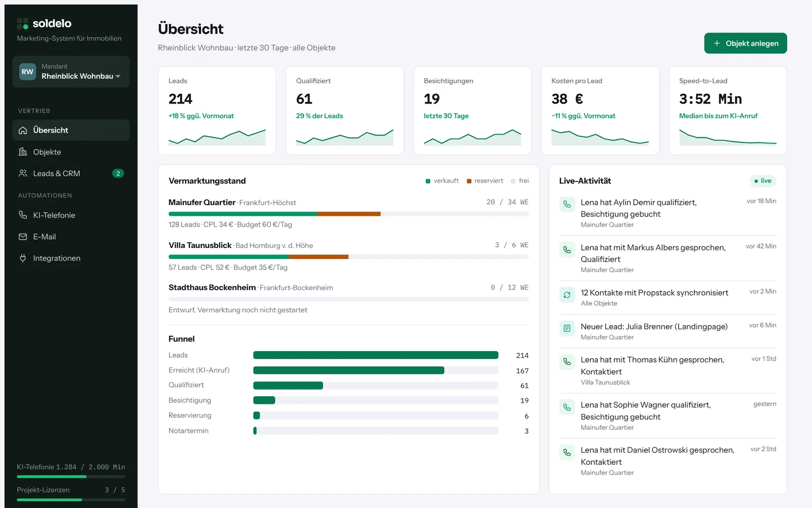Open Leads & CRM menu label
Image resolution: width=812 pixels, height=508 pixels.
(x=57, y=173)
